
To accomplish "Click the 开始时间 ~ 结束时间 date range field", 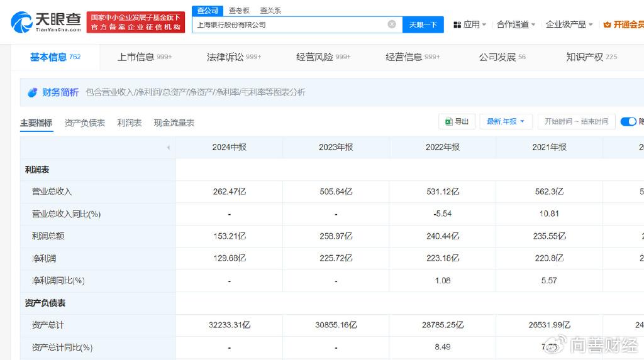I will (x=576, y=121).
